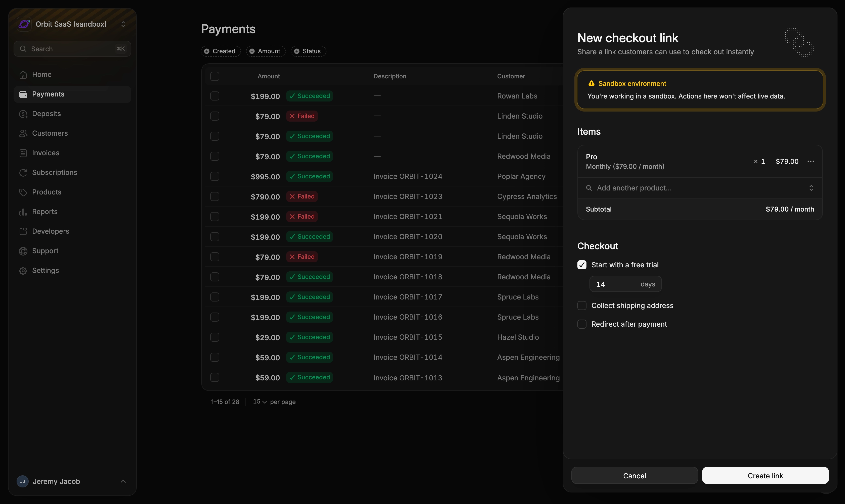The height and width of the screenshot is (504, 845).
Task: Tick the checkbox for the Invoice ORBIT-1024 row
Action: [215, 177]
